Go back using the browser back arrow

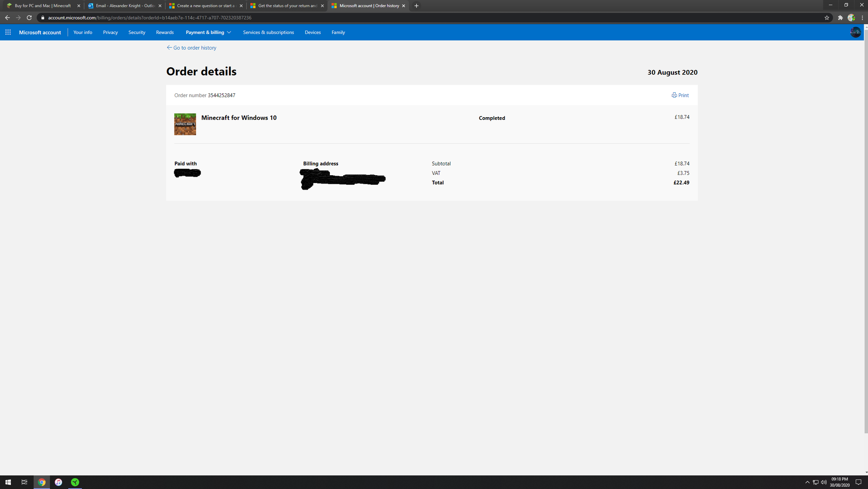coord(7,18)
